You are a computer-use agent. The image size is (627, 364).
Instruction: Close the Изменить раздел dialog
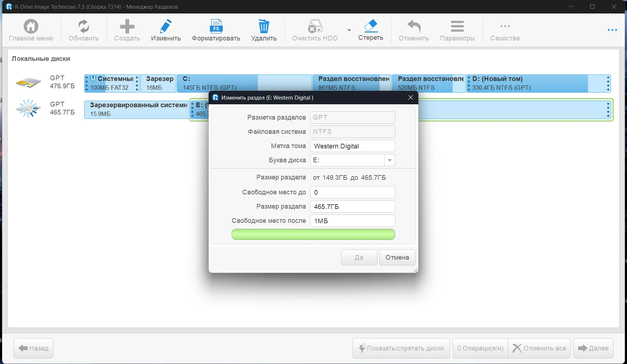click(411, 97)
